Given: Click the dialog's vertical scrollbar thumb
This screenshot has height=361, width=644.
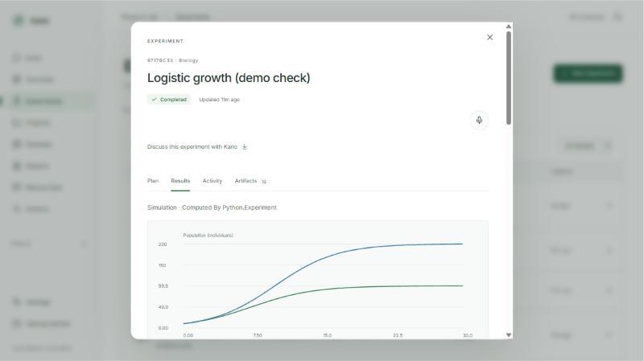Looking at the screenshot, I should click(x=509, y=78).
